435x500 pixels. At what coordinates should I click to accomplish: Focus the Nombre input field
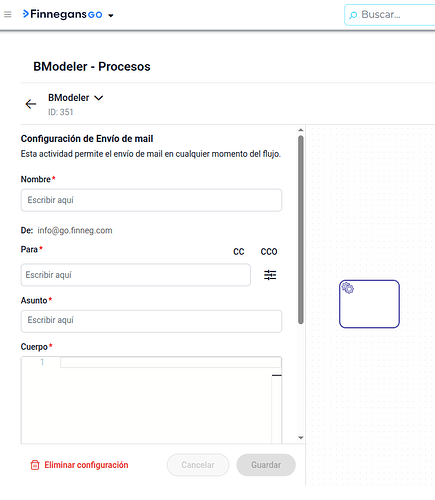[x=151, y=200]
